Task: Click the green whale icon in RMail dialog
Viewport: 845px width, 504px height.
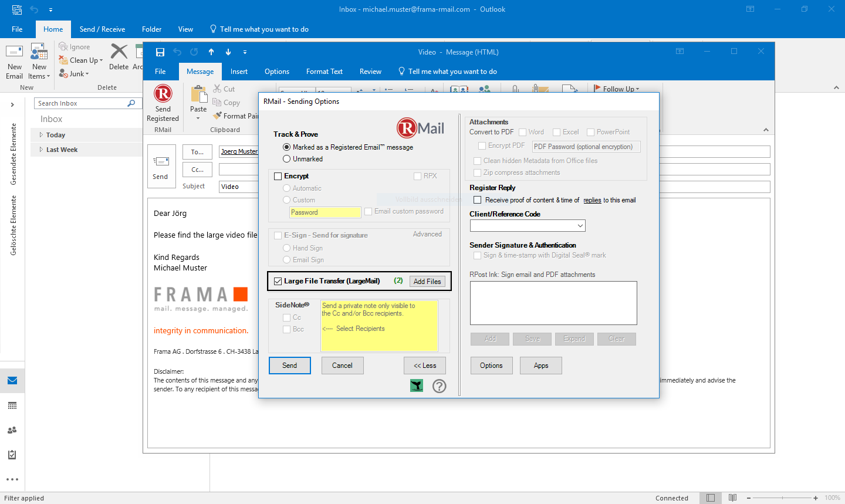Action: click(x=417, y=385)
